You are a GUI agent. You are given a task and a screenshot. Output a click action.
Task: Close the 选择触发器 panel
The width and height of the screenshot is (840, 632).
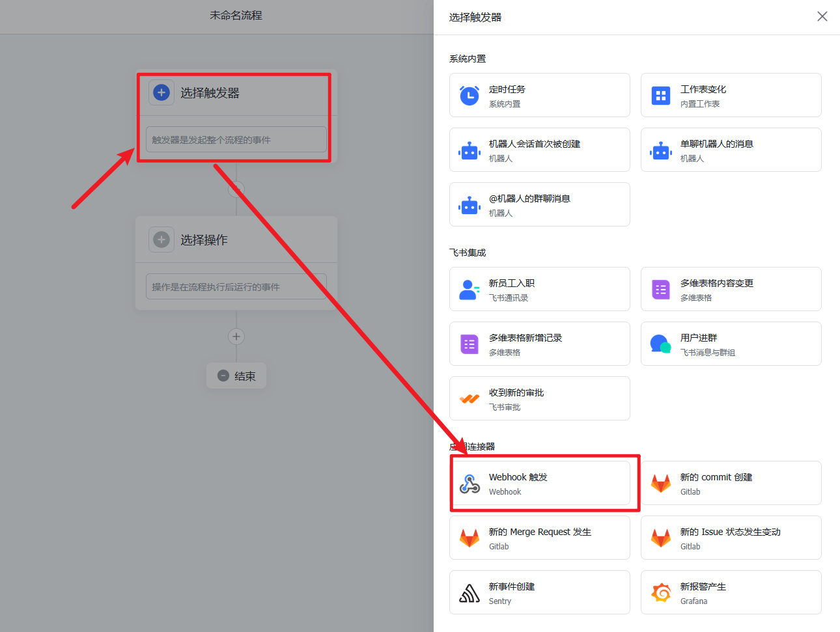point(822,16)
